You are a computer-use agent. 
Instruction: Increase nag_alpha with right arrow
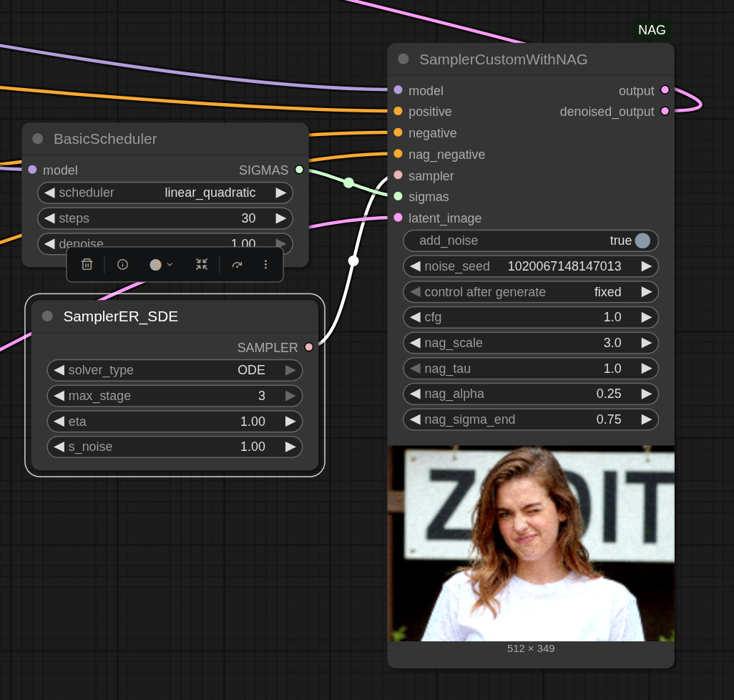(647, 394)
